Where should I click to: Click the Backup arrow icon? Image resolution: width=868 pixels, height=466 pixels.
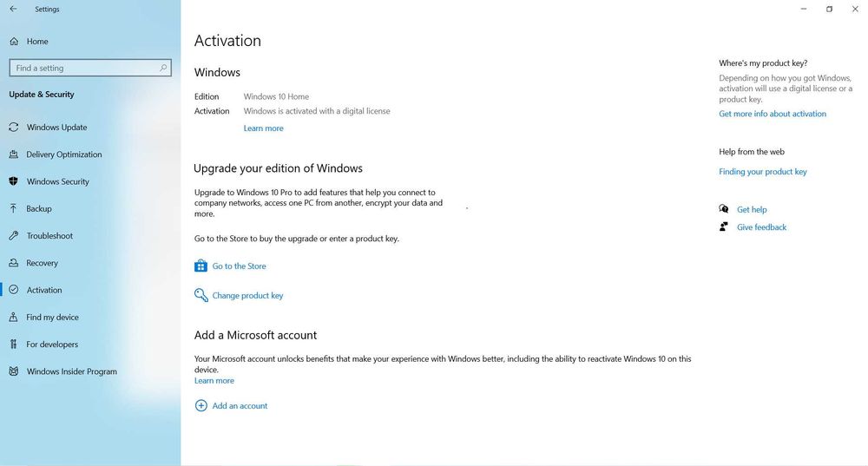[x=14, y=209]
